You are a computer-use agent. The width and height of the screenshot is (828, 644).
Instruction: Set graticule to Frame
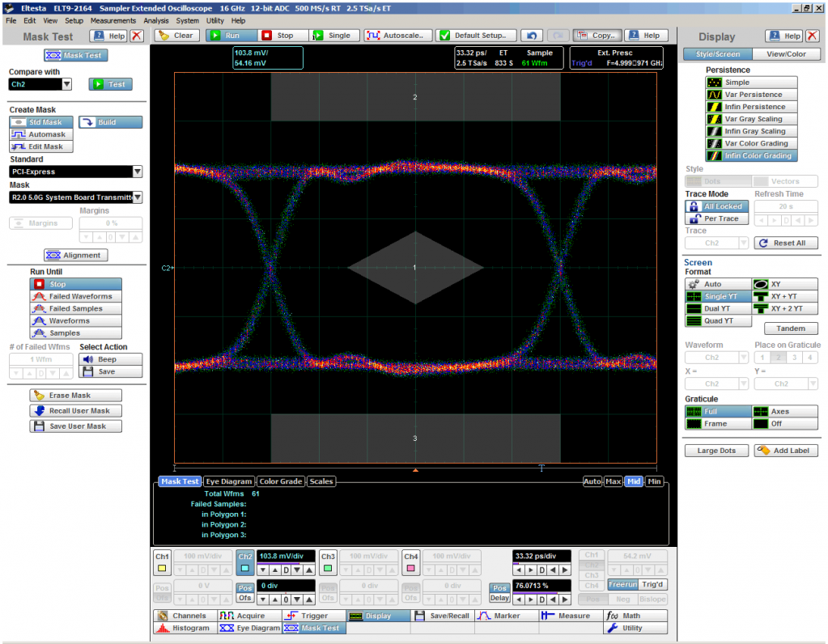pyautogui.click(x=716, y=424)
